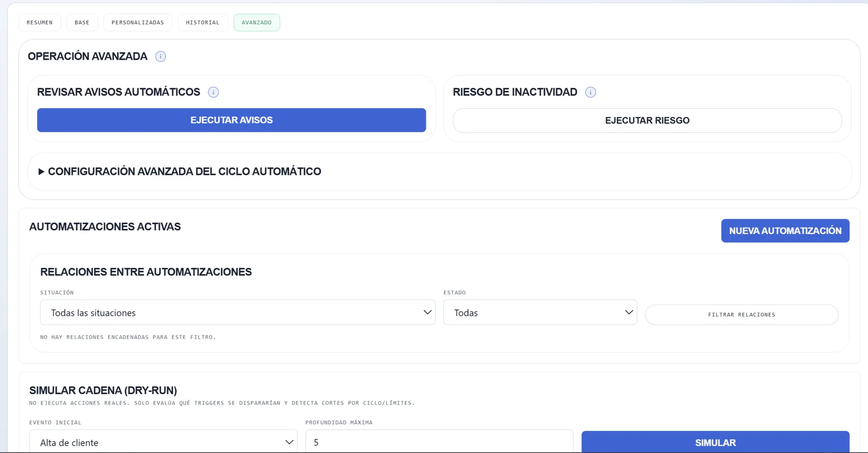Viewport: 868px width, 453px height.
Task: Click the Ejecutar Riesgo button
Action: coord(647,121)
